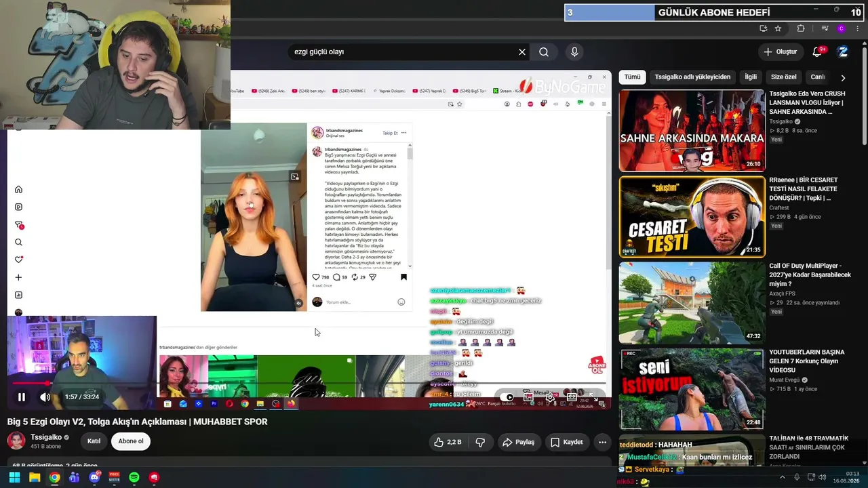Viewport: 868px width, 488px height.
Task: Open Axaçlı FPS channel name
Action: pyautogui.click(x=786, y=294)
